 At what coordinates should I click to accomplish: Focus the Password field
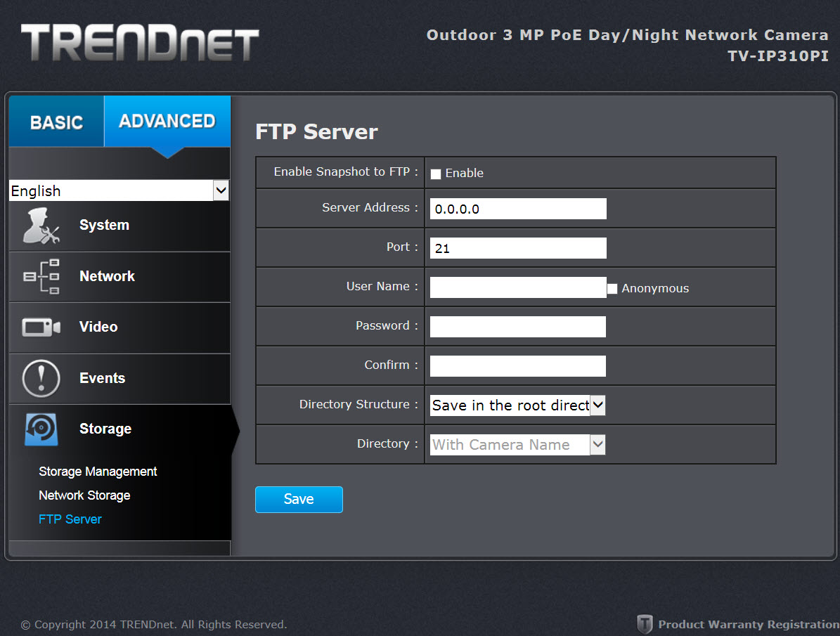click(518, 327)
